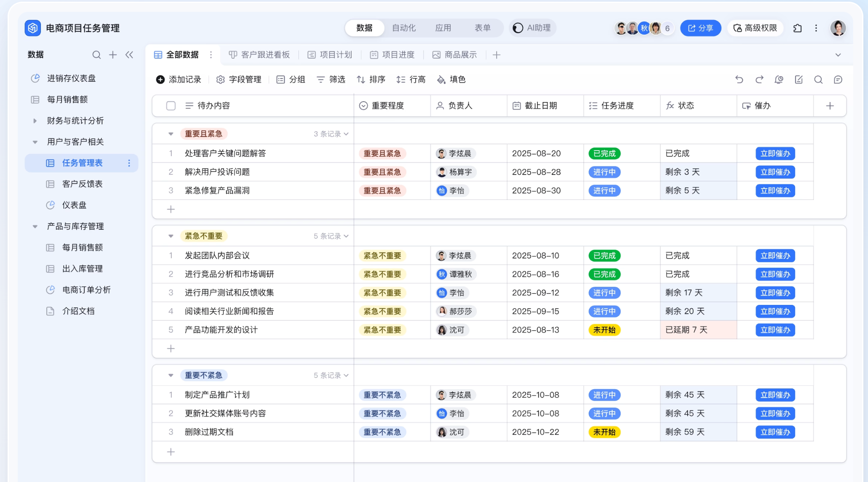Open the field management gear icon
The width and height of the screenshot is (868, 482).
pyautogui.click(x=220, y=79)
